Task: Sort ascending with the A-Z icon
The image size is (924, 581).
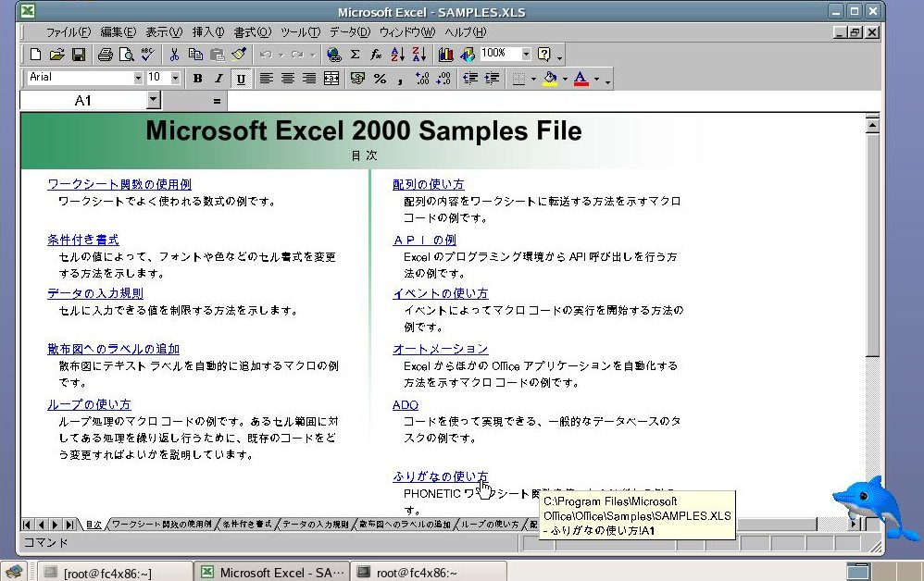Action: pos(398,55)
